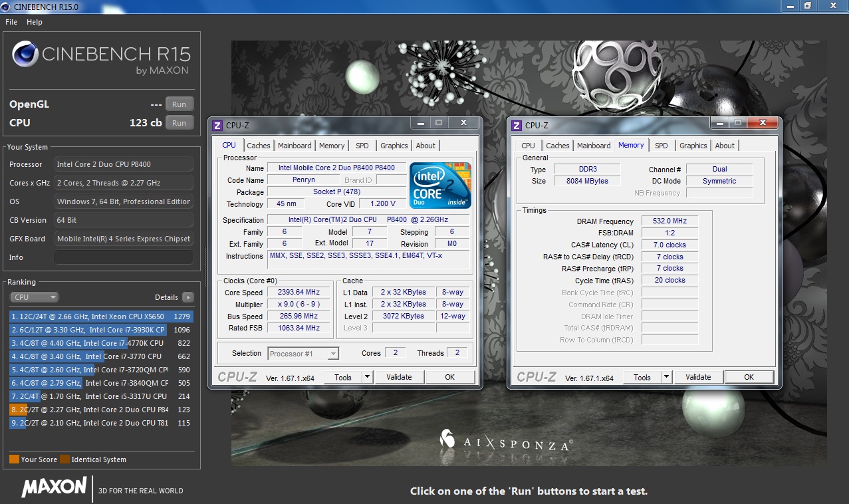Run the CPU benchmark

pyautogui.click(x=180, y=123)
